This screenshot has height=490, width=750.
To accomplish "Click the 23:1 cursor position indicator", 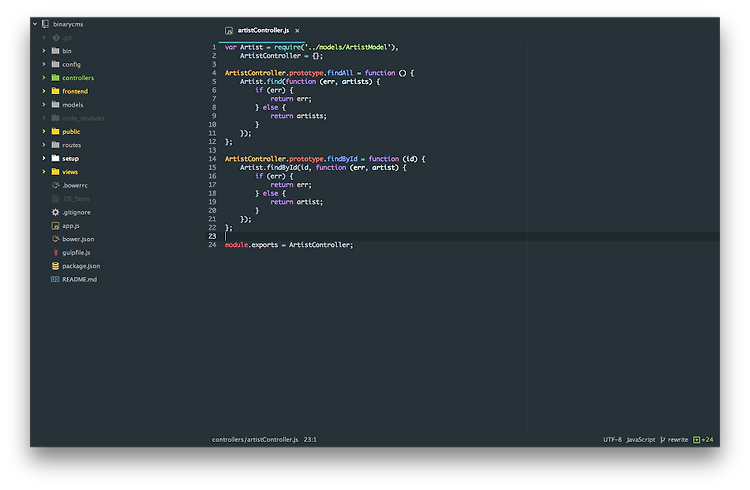I will (310, 439).
